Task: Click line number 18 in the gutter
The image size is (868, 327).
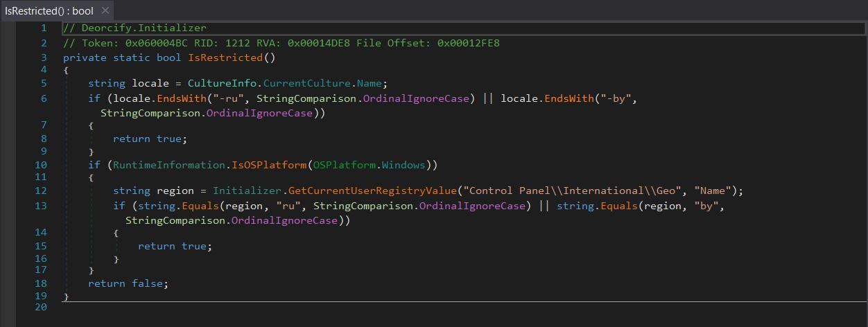Action: pos(40,283)
